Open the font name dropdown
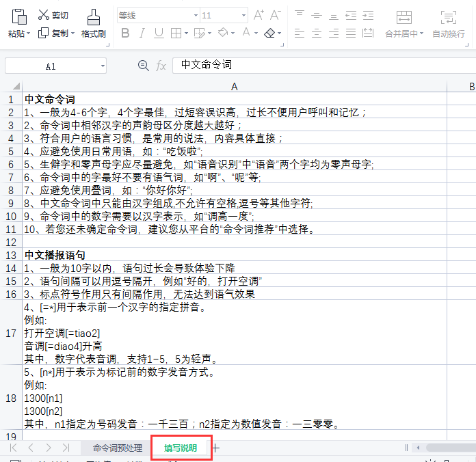This screenshot has height=462, width=476. pos(194,14)
